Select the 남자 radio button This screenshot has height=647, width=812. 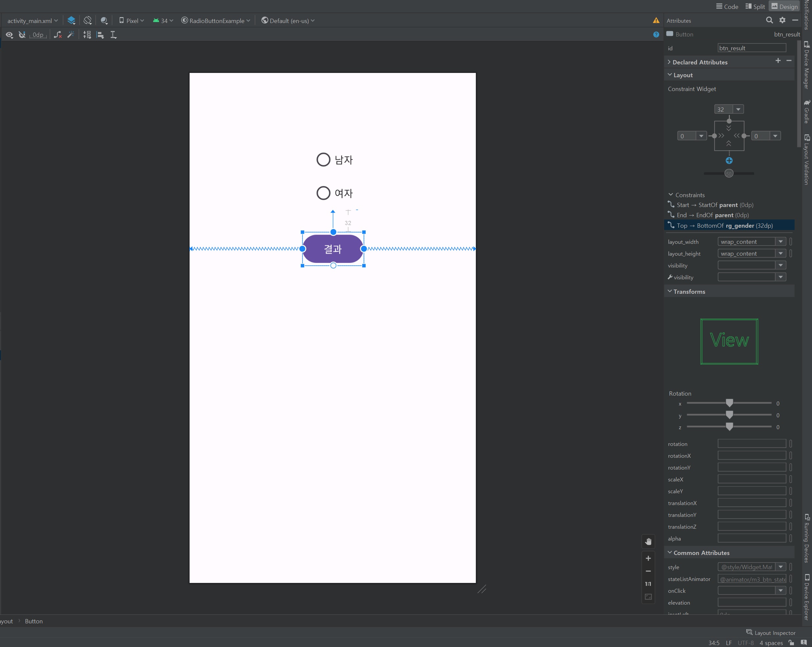click(x=323, y=160)
